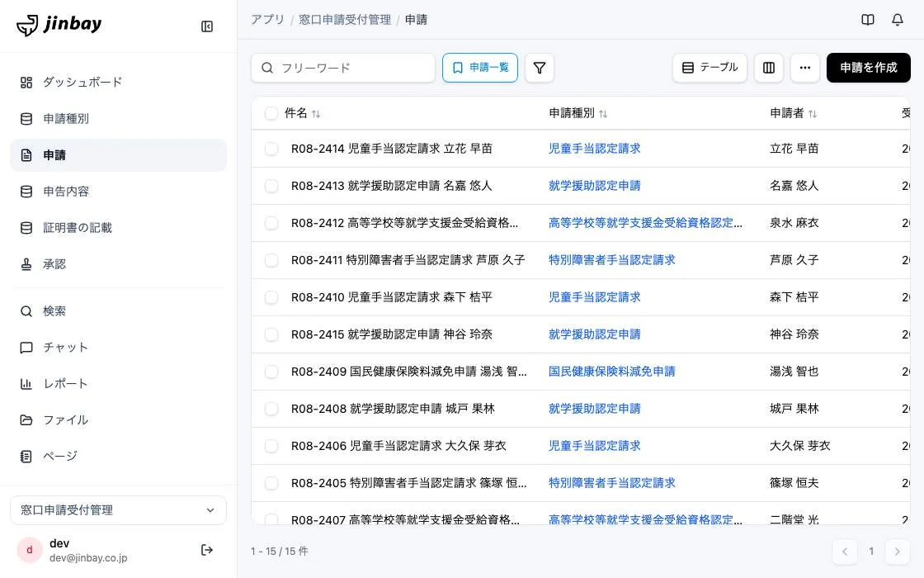Log out using the sign-out icon
Image resolution: width=924 pixels, height=578 pixels.
pos(207,550)
